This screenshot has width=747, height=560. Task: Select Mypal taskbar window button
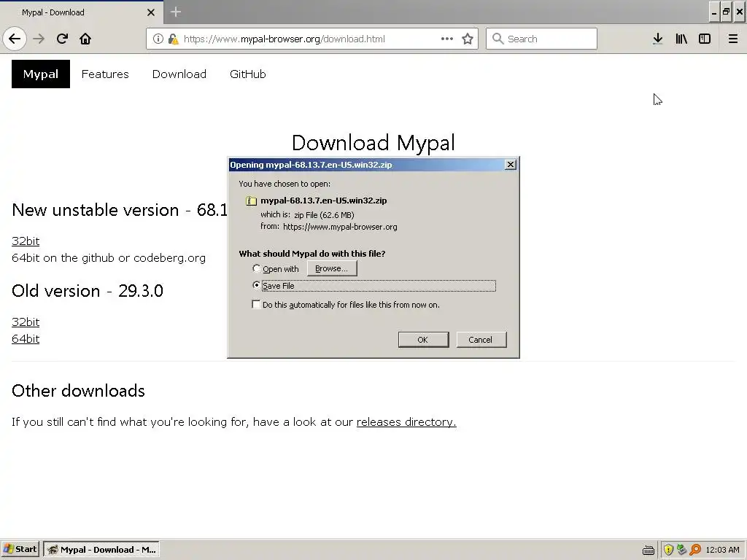tap(101, 550)
